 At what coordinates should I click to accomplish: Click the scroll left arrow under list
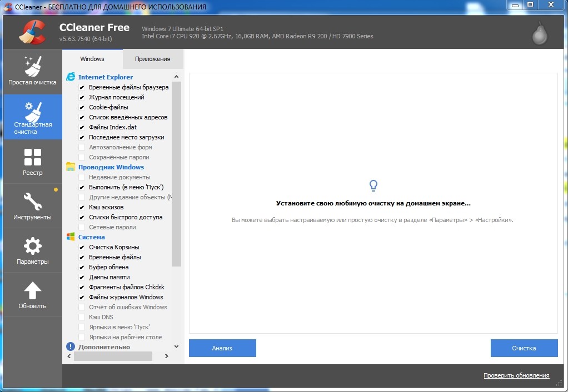[x=69, y=356]
